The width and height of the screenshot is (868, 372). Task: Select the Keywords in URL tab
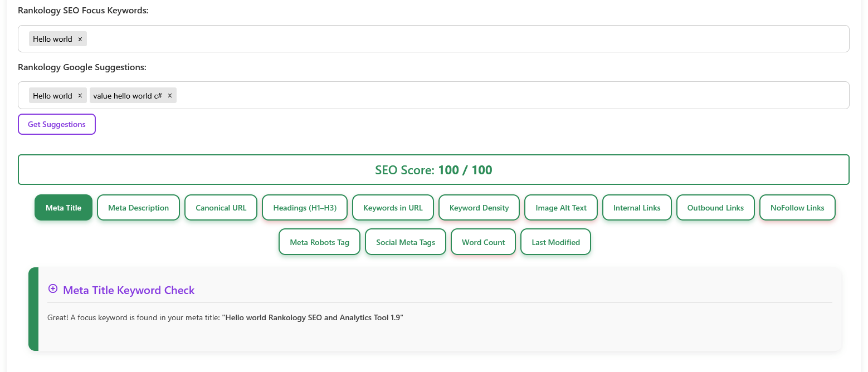393,208
